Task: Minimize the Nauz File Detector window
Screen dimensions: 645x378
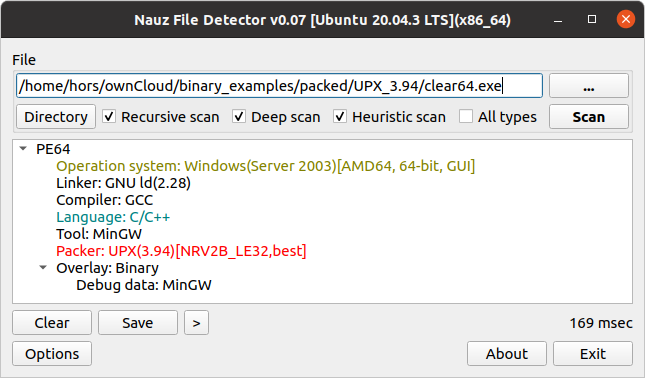Action: click(x=558, y=20)
